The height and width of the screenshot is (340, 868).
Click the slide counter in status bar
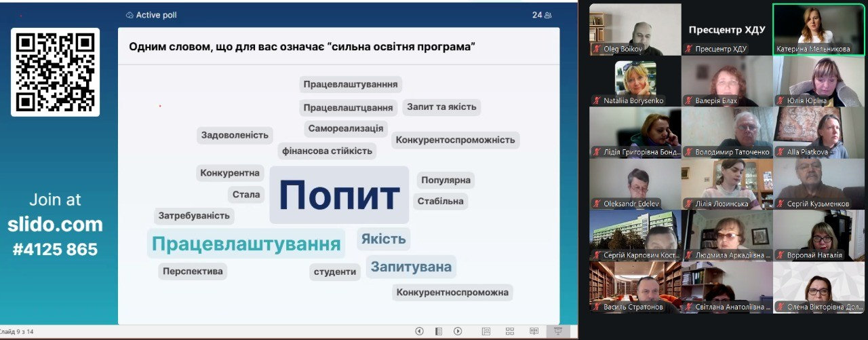(x=17, y=332)
